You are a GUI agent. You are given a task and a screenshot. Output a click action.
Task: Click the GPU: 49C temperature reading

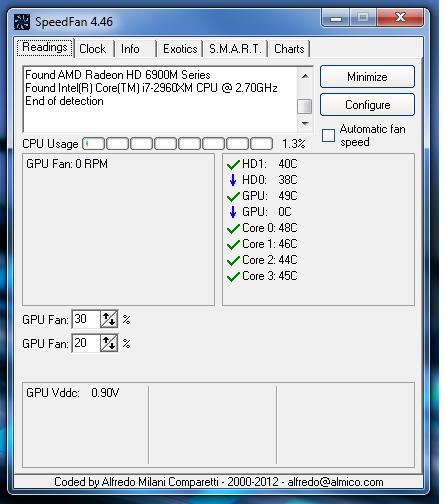[x=270, y=196]
